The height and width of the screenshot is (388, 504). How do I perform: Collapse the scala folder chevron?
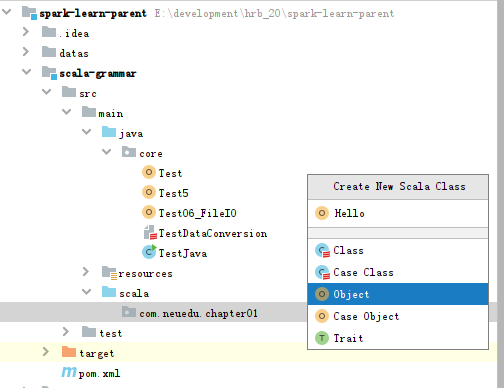(x=86, y=292)
